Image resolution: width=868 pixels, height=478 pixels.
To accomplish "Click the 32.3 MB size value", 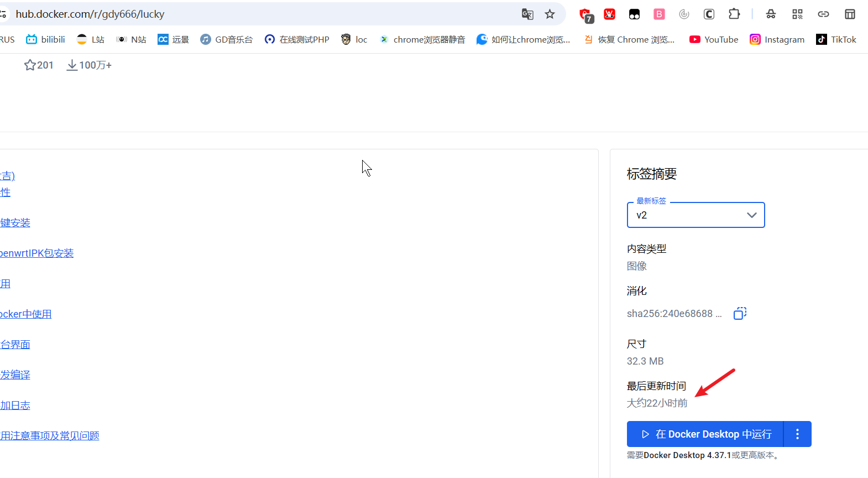I will point(645,361).
